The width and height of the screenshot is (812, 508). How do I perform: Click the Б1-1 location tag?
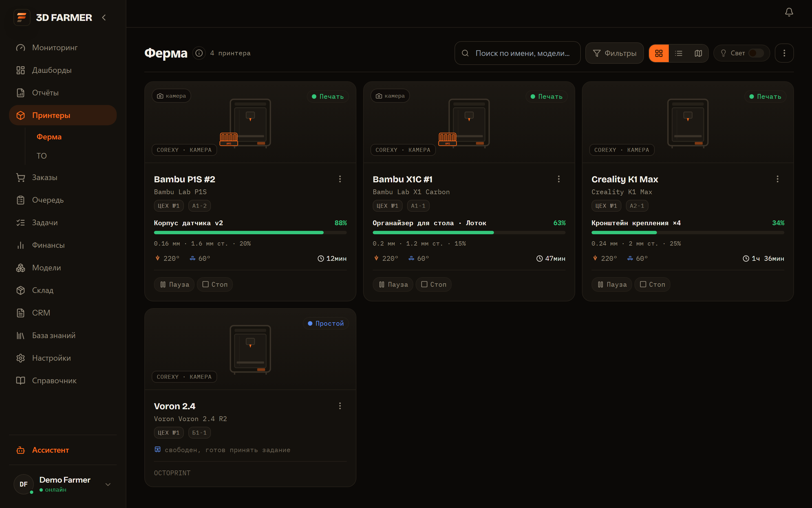click(200, 433)
